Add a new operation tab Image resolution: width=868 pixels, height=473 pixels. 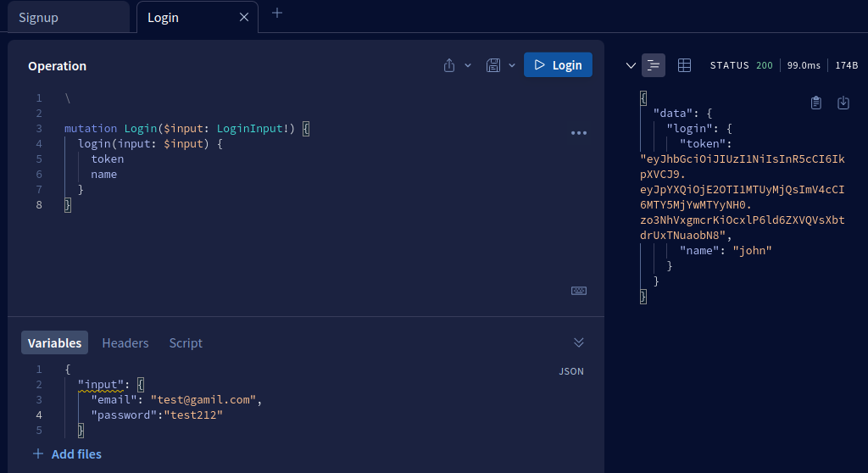point(277,13)
